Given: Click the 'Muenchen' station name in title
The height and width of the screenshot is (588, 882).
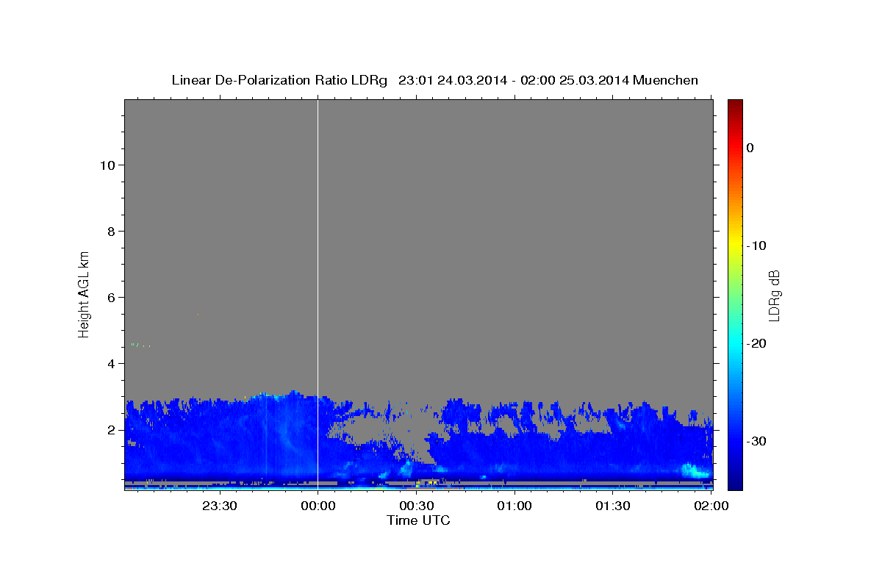Looking at the screenshot, I should click(x=665, y=80).
